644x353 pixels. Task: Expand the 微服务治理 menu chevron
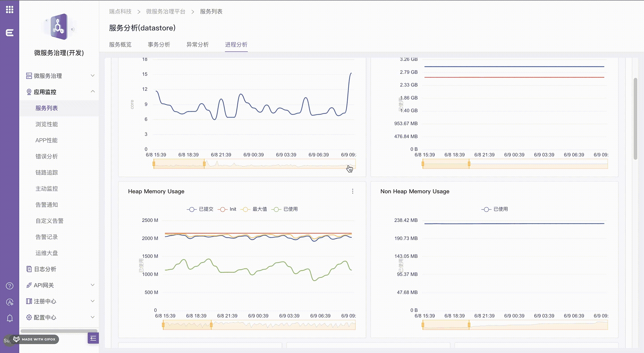point(93,76)
